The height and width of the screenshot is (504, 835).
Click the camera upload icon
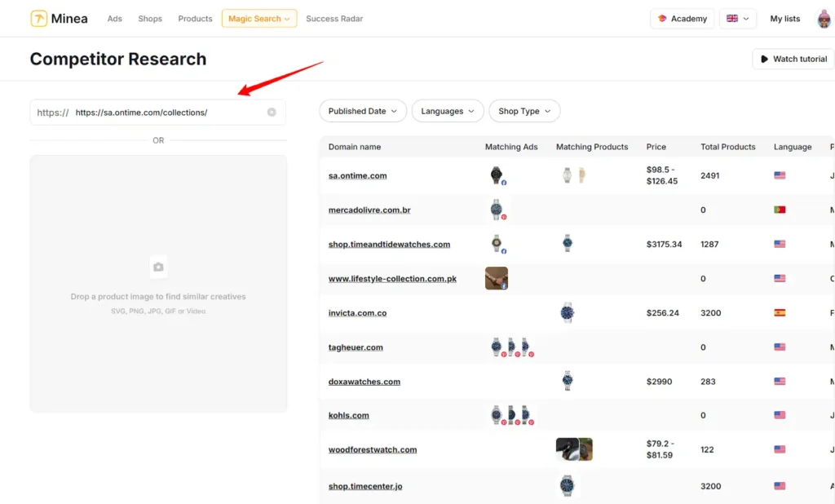pos(158,267)
